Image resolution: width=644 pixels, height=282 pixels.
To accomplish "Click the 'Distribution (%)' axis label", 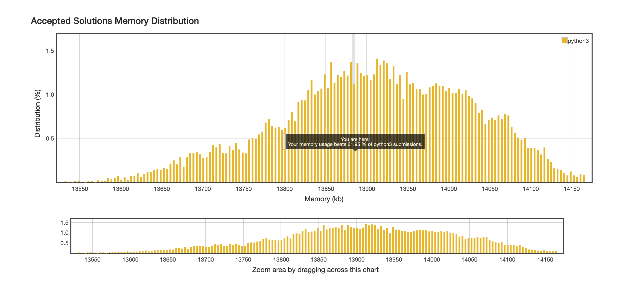I will [37, 113].
